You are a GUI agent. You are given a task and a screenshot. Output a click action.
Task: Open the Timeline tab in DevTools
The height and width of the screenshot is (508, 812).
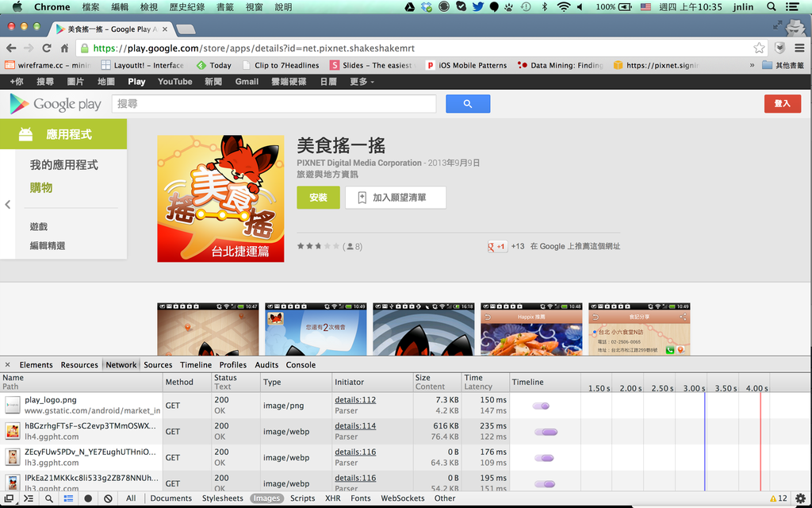(x=196, y=365)
